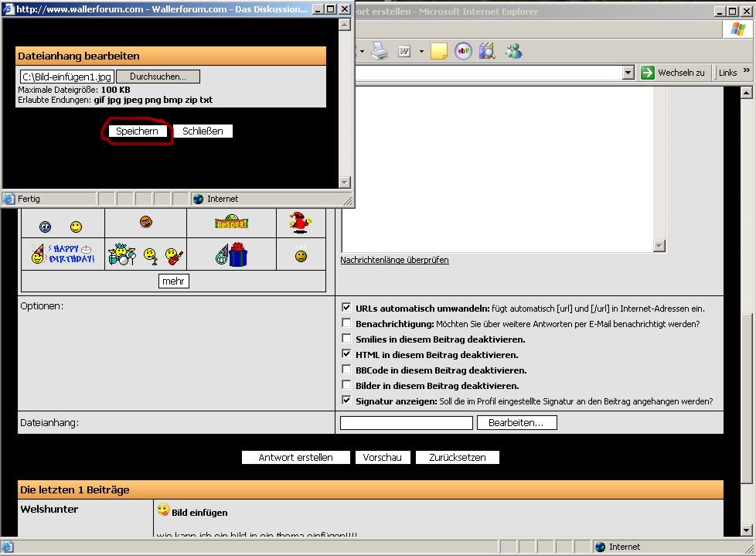Insert the Happy Birthday smiley

pos(63,254)
